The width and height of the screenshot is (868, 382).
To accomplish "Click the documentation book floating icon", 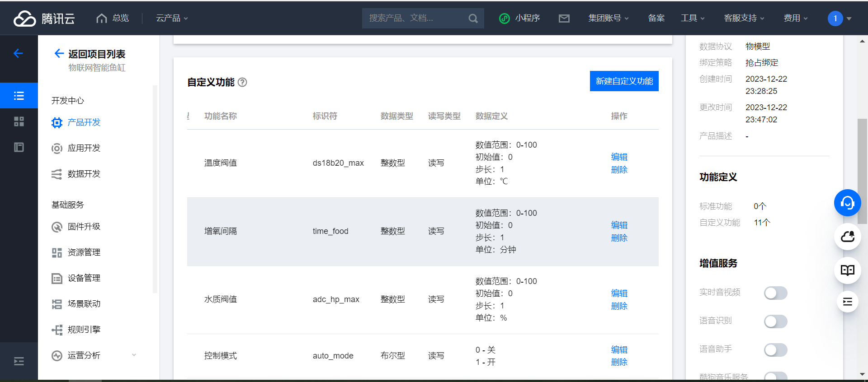I will click(847, 270).
